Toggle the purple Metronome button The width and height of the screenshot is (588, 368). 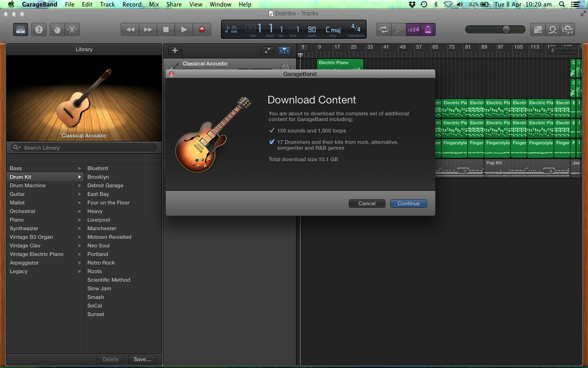(x=428, y=30)
